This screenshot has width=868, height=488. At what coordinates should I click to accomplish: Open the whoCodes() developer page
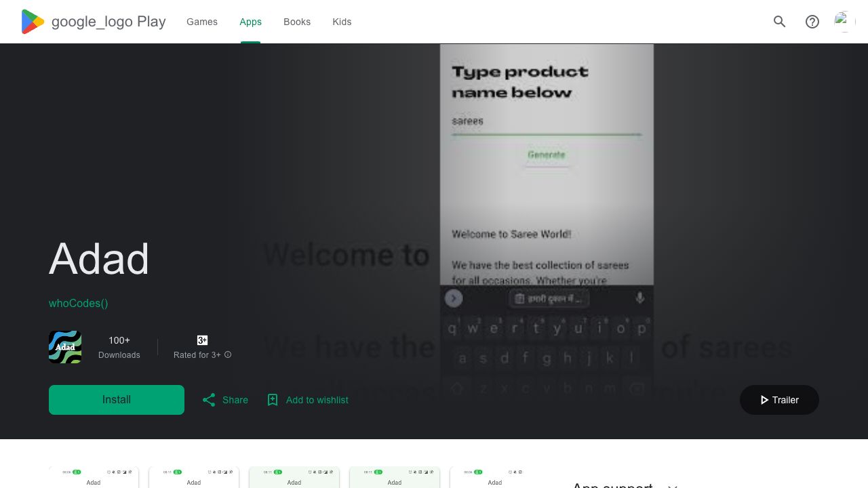pyautogui.click(x=79, y=303)
